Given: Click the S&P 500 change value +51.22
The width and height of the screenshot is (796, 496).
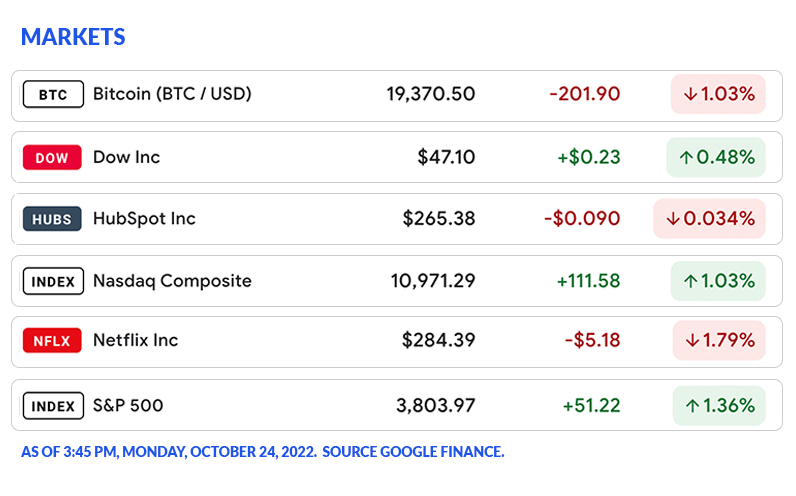Looking at the screenshot, I should [x=591, y=405].
